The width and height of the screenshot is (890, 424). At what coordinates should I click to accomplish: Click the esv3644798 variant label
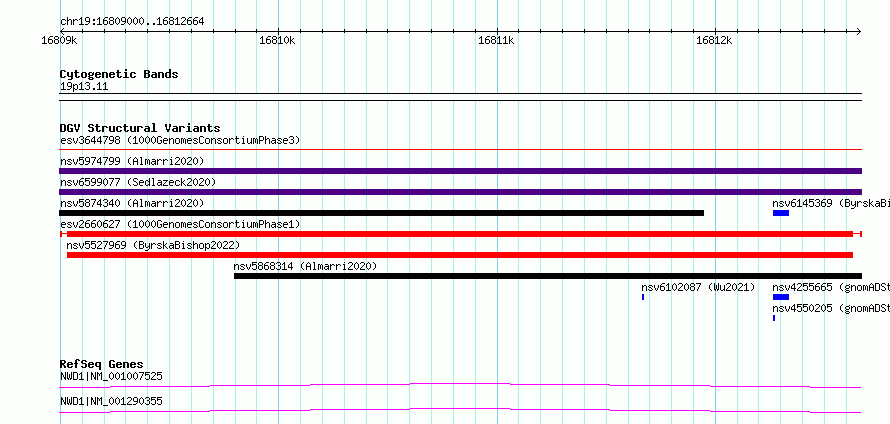pos(180,140)
